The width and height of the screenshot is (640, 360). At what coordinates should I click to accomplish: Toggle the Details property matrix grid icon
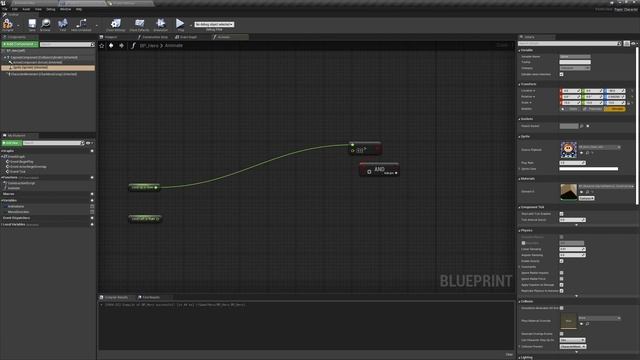pyautogui.click(x=627, y=43)
